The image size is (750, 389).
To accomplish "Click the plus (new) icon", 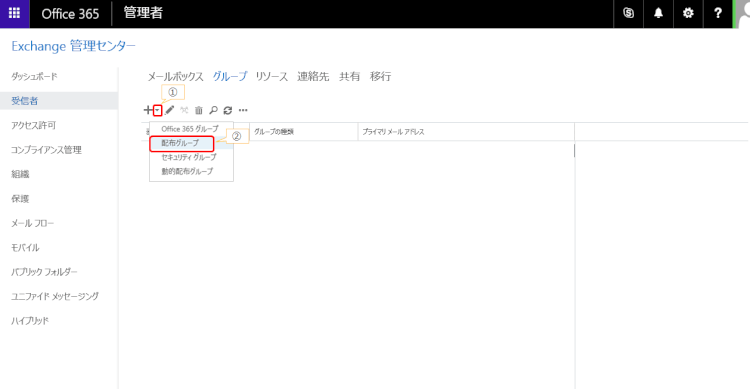I will (x=148, y=111).
